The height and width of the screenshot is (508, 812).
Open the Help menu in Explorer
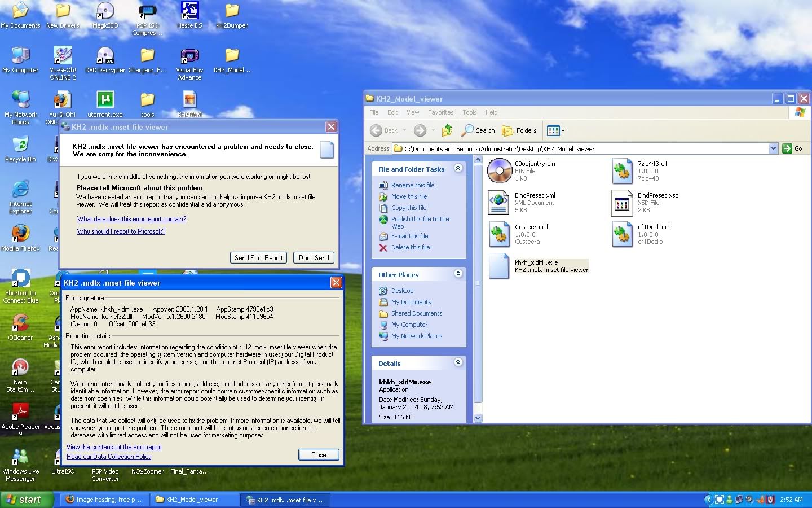491,112
